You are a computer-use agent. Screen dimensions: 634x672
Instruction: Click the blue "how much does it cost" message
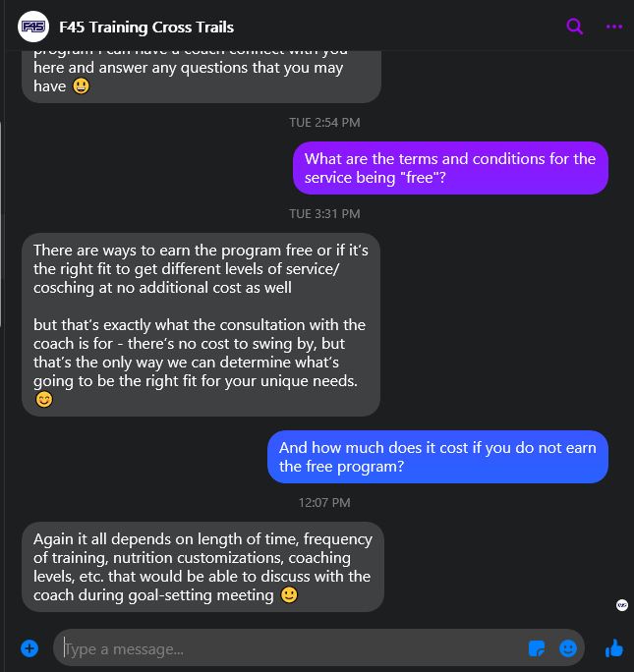[437, 457]
